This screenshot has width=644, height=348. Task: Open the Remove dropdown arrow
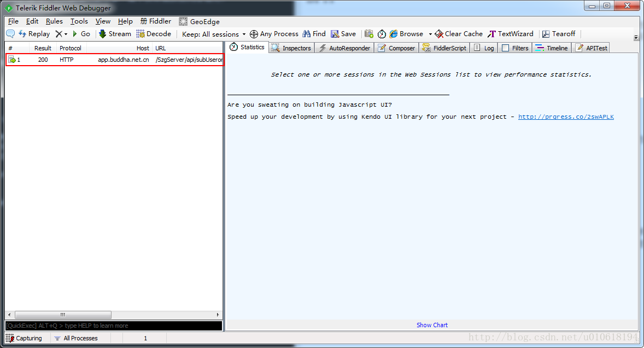pos(66,34)
